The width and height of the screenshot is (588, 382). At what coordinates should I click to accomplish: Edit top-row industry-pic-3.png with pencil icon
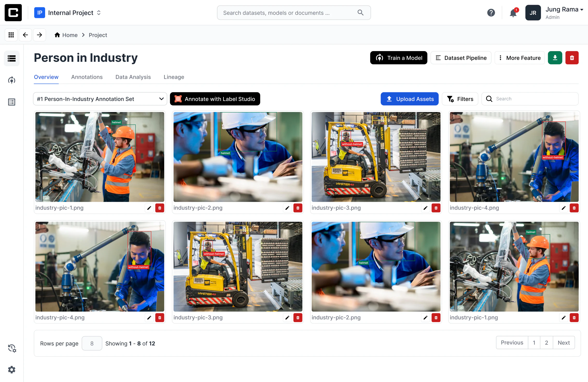(426, 208)
